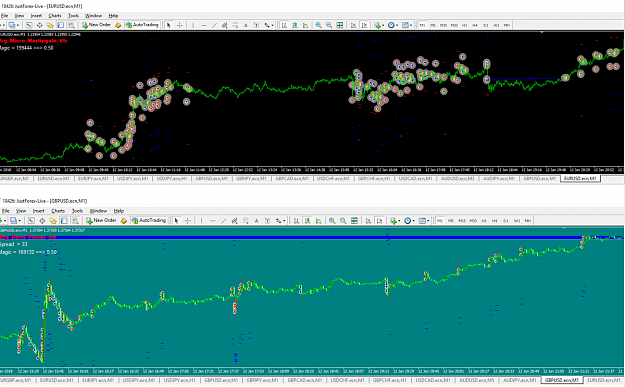
Task: Select the Fibonacci retracement tool in the EURUSD toolbar
Action: click(235, 25)
